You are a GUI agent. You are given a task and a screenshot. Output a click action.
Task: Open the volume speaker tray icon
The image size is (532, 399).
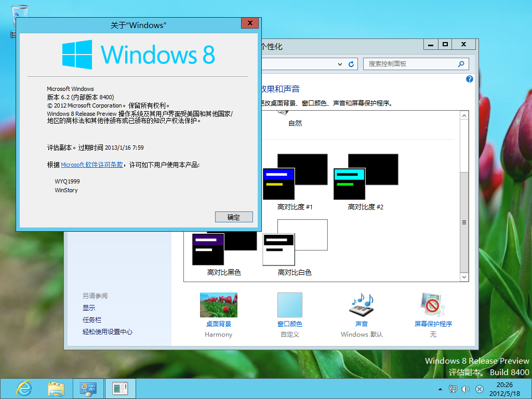pyautogui.click(x=465, y=389)
